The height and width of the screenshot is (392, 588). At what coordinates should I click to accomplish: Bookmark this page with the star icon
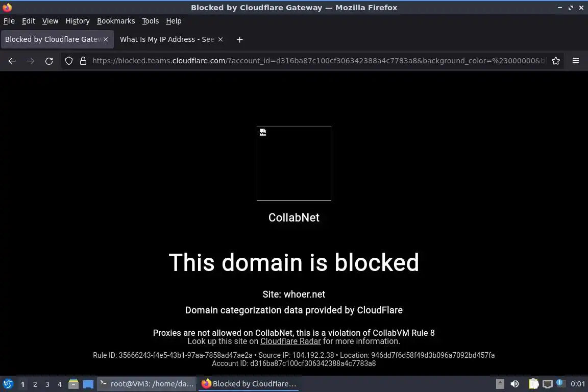[x=556, y=61]
